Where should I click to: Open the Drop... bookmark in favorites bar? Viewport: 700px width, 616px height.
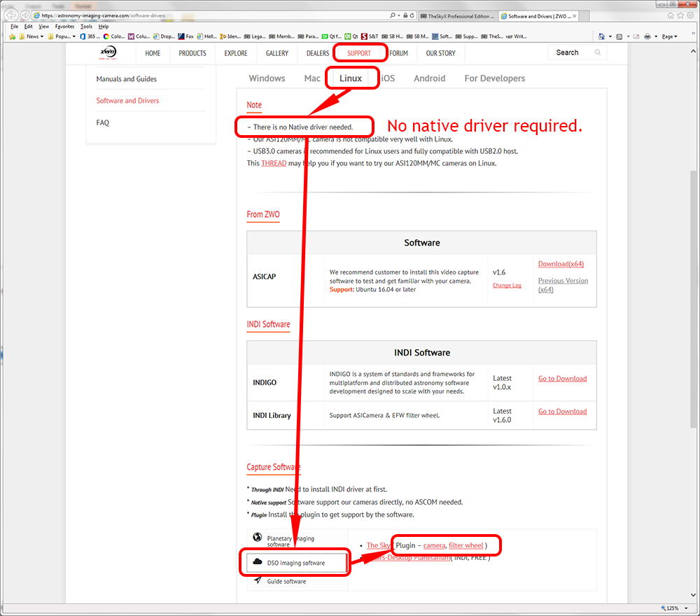[164, 36]
